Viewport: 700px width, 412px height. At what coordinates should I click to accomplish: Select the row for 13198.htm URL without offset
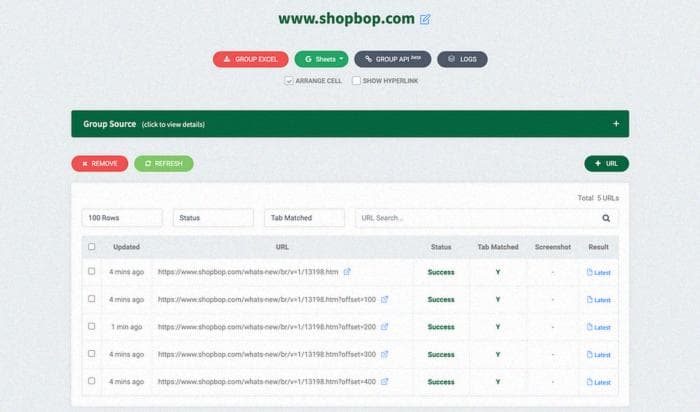coord(92,271)
